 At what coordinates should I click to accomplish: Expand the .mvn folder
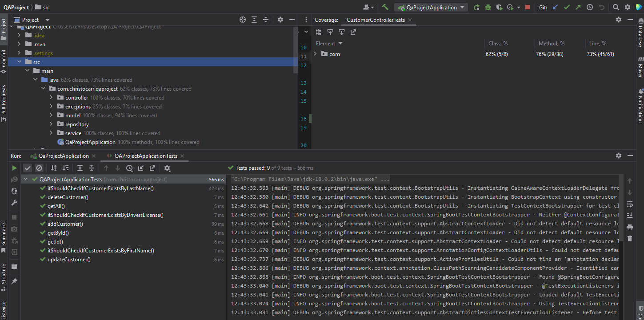click(x=19, y=44)
